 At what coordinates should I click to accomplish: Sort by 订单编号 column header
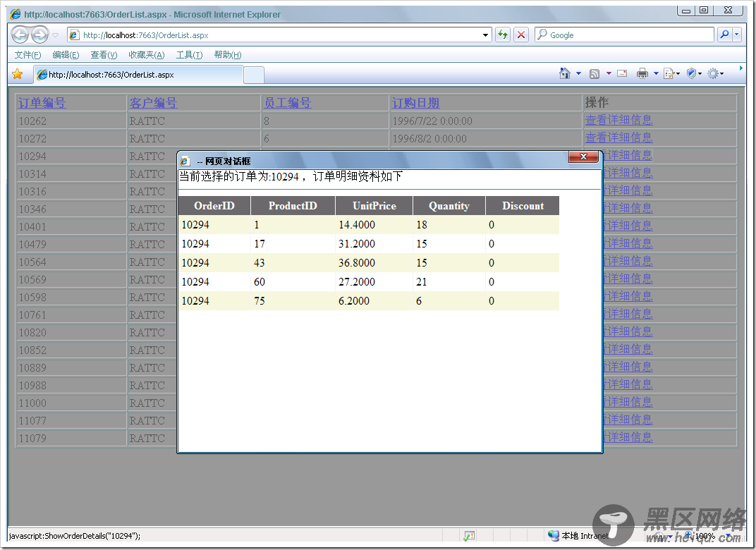click(x=42, y=103)
